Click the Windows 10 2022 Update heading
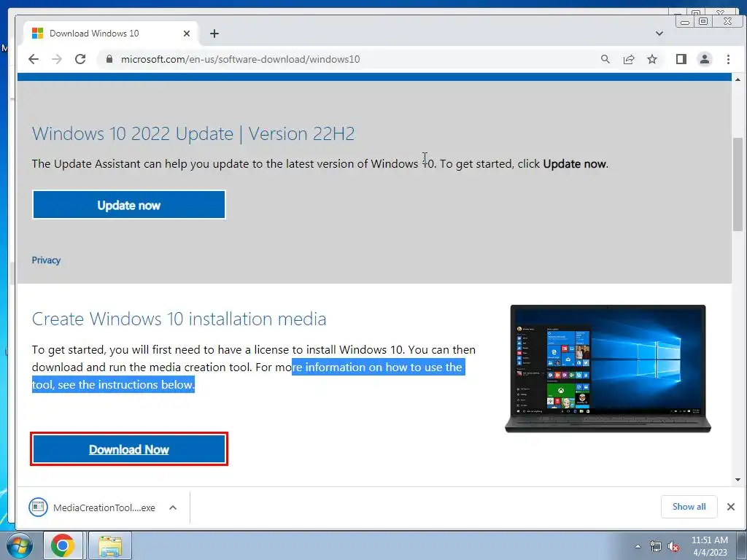Screen dimensions: 747x560 193,134
